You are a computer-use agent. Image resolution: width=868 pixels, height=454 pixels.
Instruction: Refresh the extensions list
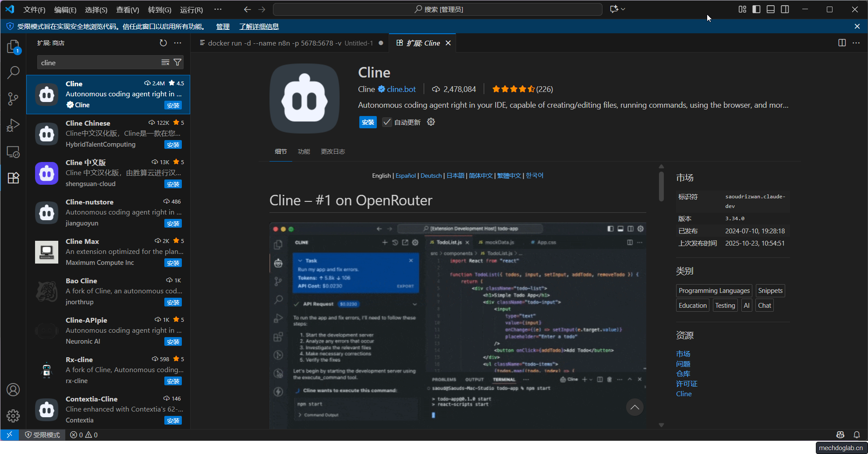163,43
